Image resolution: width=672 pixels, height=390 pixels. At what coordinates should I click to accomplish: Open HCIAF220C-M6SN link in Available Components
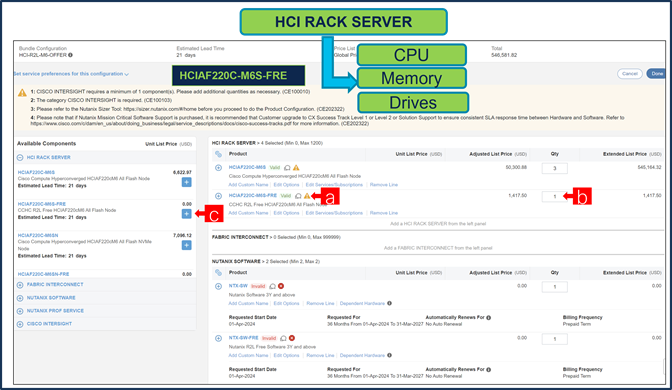38,235
